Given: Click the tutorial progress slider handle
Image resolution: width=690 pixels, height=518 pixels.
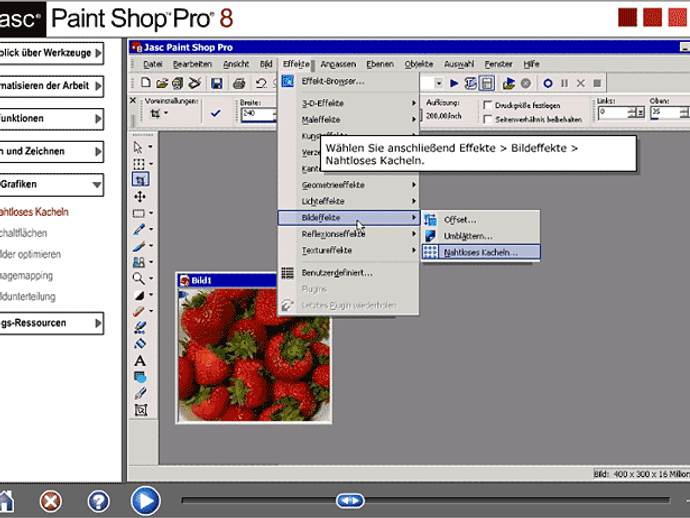Looking at the screenshot, I should [350, 500].
